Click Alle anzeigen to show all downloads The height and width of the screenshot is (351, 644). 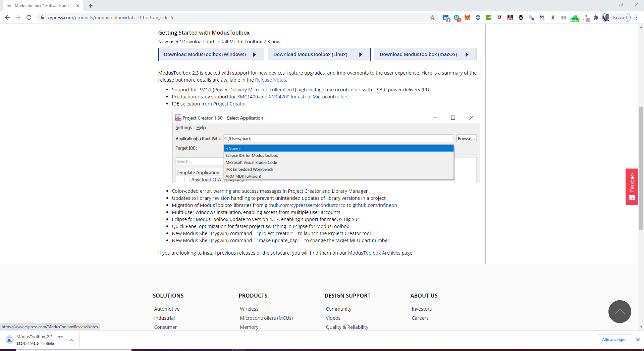[614, 340]
